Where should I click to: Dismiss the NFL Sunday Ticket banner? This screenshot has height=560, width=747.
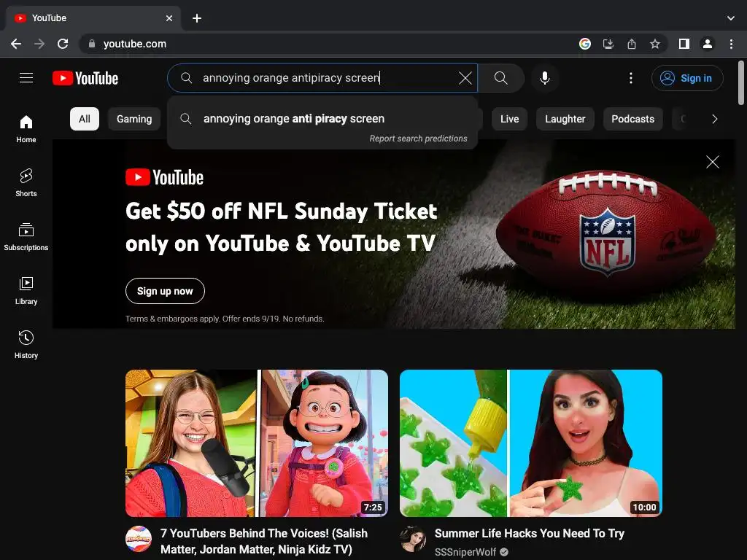point(712,162)
